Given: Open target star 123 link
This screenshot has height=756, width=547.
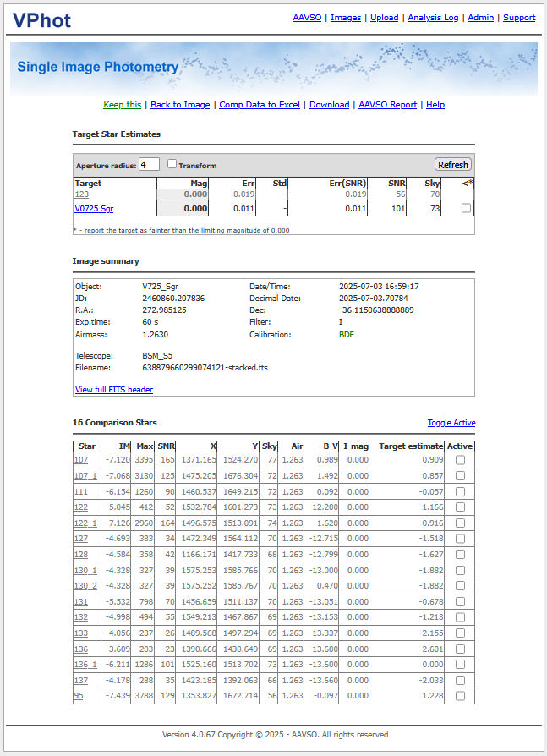Looking at the screenshot, I should pyautogui.click(x=81, y=194).
